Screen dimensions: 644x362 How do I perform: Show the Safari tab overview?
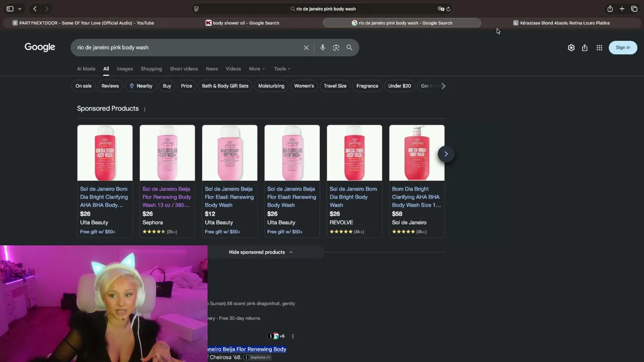(634, 9)
